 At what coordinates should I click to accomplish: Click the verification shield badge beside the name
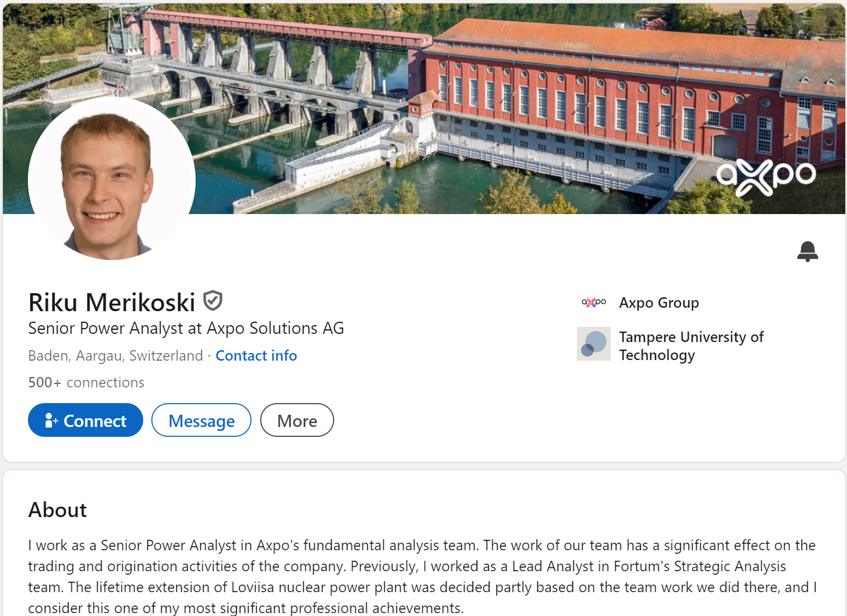click(x=212, y=301)
